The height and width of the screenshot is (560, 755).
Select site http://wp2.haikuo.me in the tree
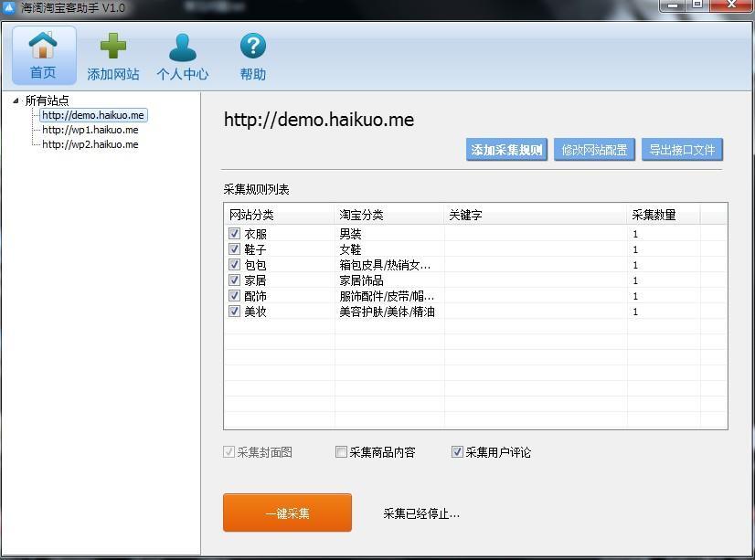point(90,144)
